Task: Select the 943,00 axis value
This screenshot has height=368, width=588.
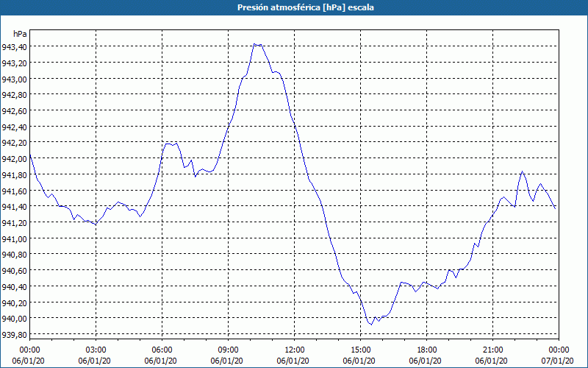Action: 14,79
